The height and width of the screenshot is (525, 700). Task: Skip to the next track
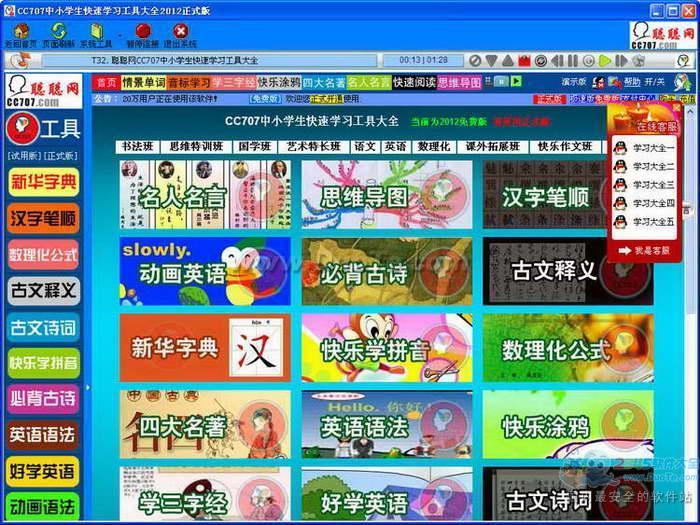(621, 60)
